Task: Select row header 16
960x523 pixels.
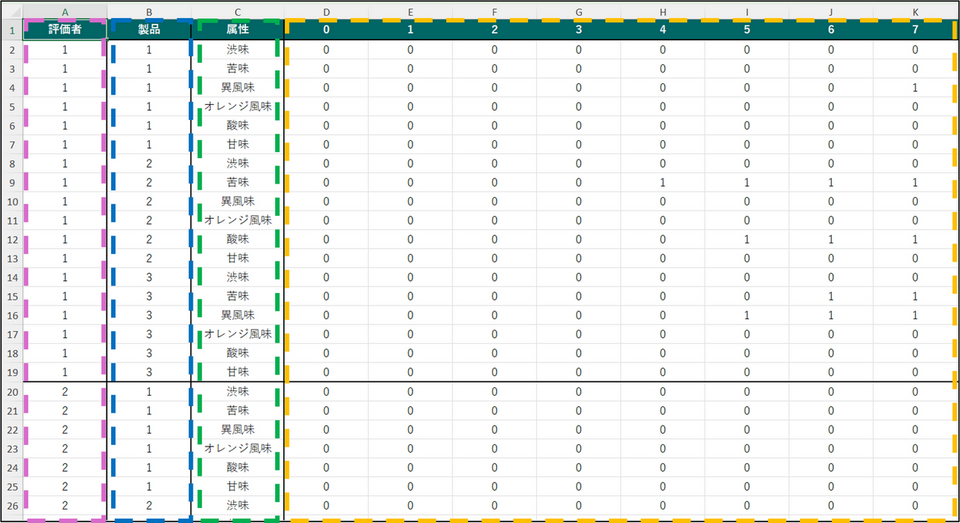Action: pos(12,315)
